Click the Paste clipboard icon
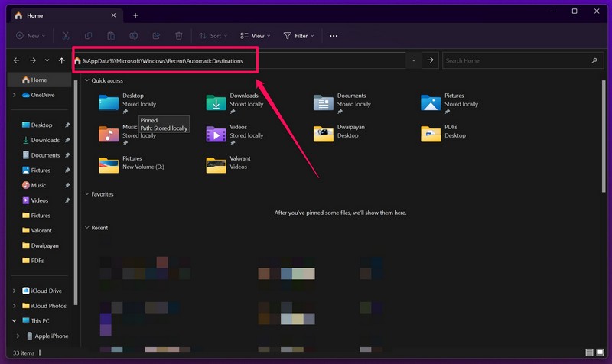The image size is (612, 364). pyautogui.click(x=111, y=36)
